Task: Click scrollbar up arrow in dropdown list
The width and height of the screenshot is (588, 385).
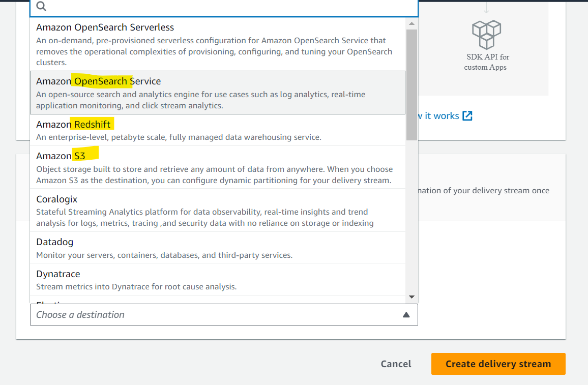Action: coord(411,23)
